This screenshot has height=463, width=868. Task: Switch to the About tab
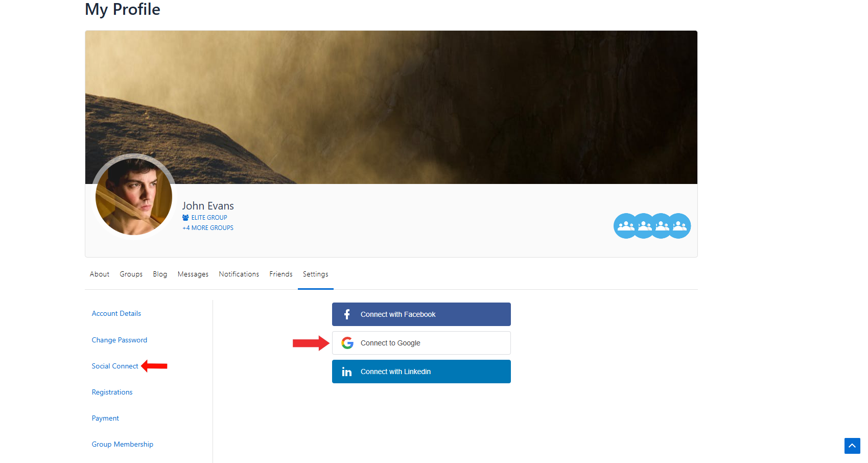click(x=100, y=274)
